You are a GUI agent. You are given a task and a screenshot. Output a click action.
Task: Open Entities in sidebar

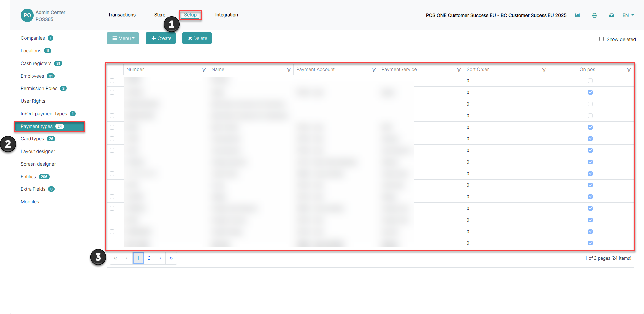[x=28, y=177]
